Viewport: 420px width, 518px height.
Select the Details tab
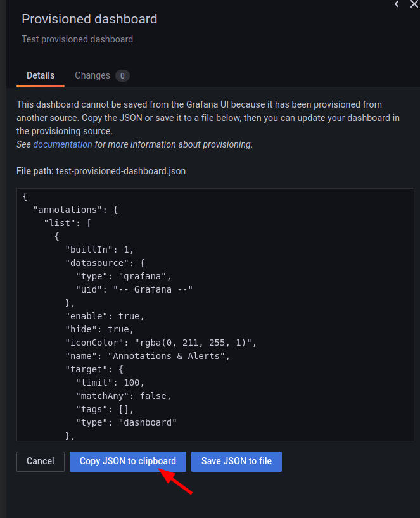[x=40, y=75]
